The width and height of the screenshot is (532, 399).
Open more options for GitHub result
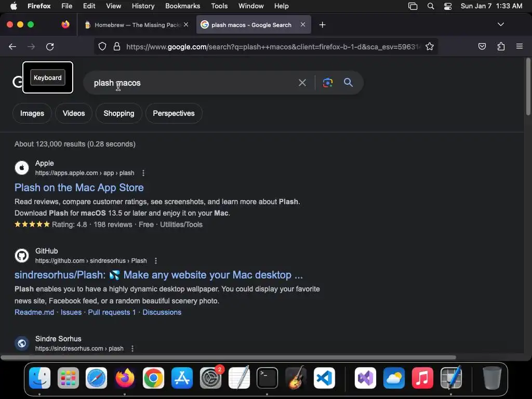156,261
